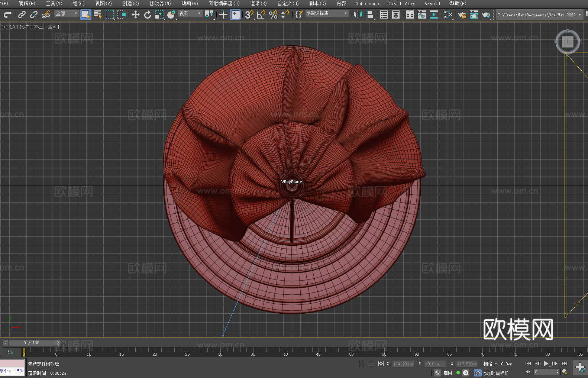
Task: Activate the Rotate tool
Action: click(148, 14)
